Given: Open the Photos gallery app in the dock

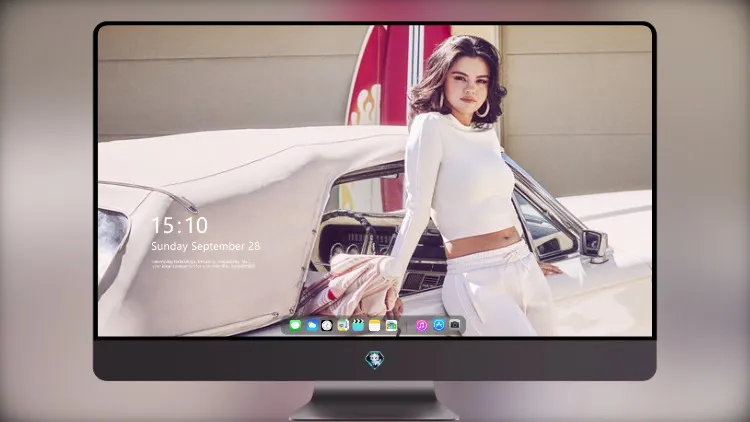Looking at the screenshot, I should (391, 325).
